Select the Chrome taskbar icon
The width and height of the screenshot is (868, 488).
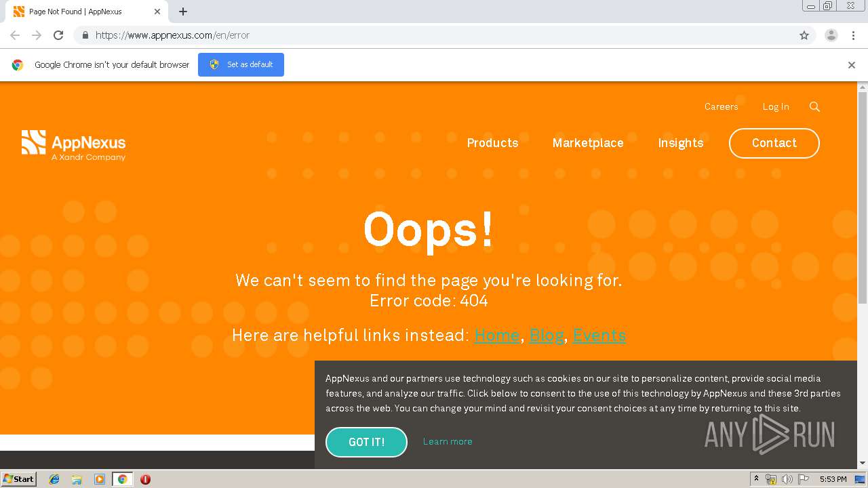pyautogui.click(x=122, y=479)
